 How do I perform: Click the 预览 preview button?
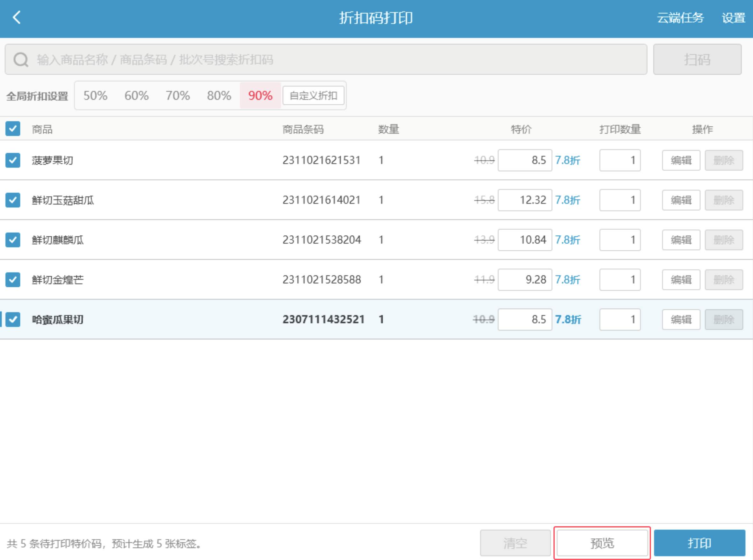(602, 543)
